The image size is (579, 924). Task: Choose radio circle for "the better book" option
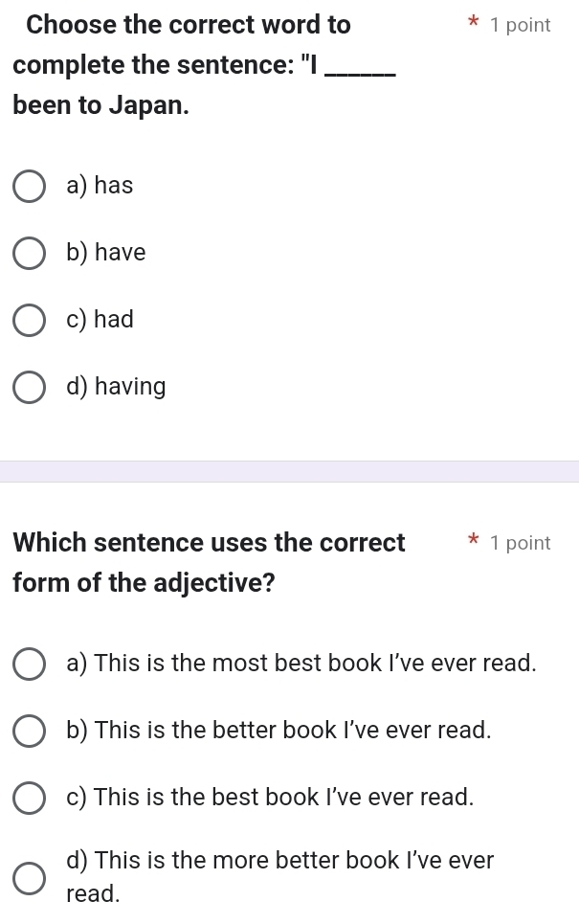[29, 731]
